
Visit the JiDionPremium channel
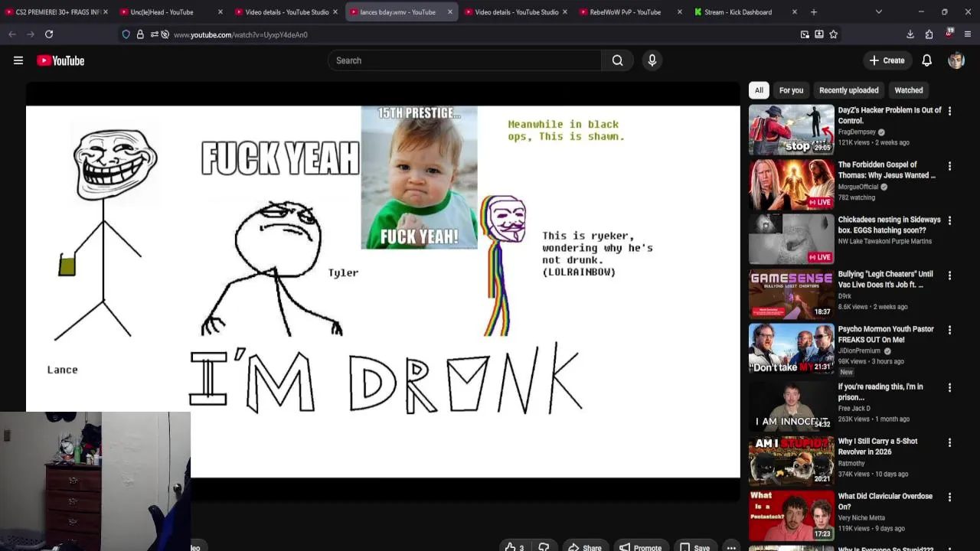[x=859, y=350]
